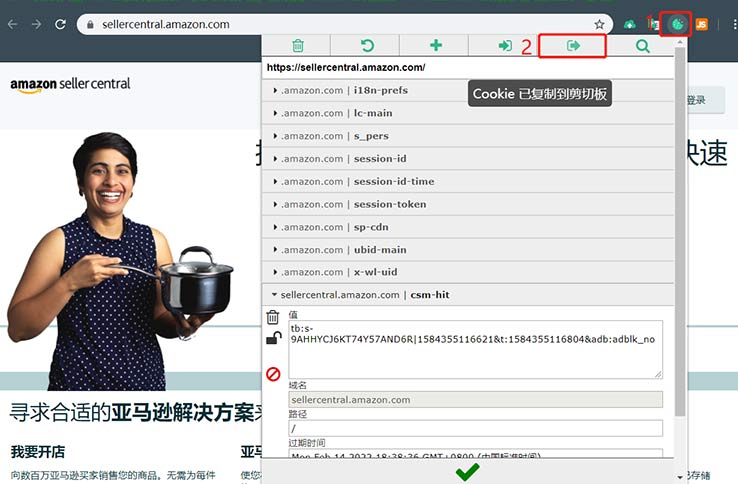Bookmark the page with the star icon
Image resolution: width=738 pixels, height=484 pixels.
pos(599,24)
